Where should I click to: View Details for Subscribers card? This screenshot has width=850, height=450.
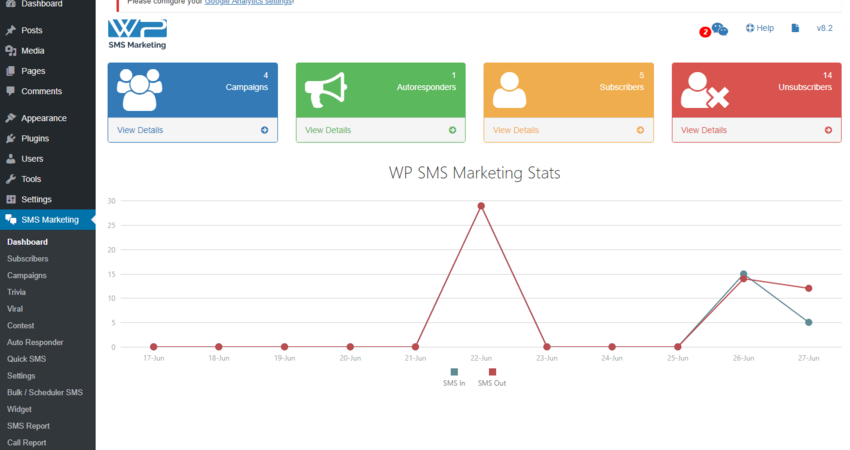[x=516, y=130]
